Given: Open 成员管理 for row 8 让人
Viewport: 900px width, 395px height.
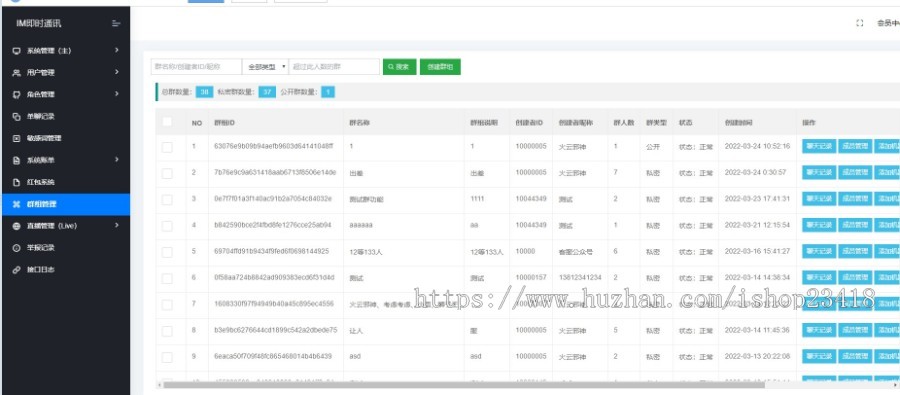Looking at the screenshot, I should click(x=855, y=330).
